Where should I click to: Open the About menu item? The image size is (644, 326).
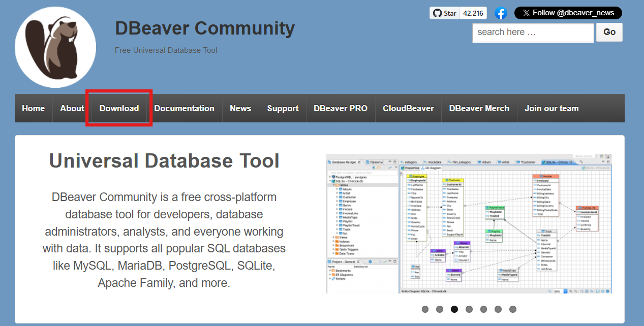pyautogui.click(x=72, y=108)
